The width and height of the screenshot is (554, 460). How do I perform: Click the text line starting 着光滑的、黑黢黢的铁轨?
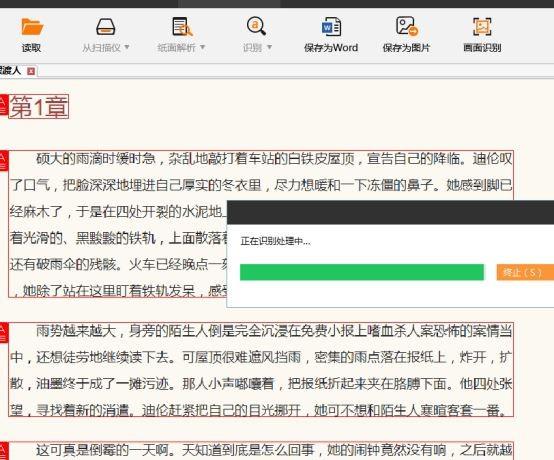pyautogui.click(x=119, y=238)
